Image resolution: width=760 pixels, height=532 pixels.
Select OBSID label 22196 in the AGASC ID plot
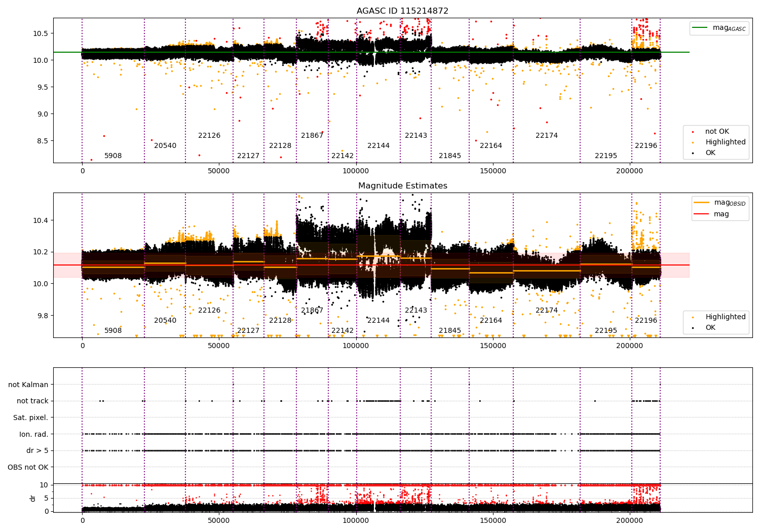[646, 146]
